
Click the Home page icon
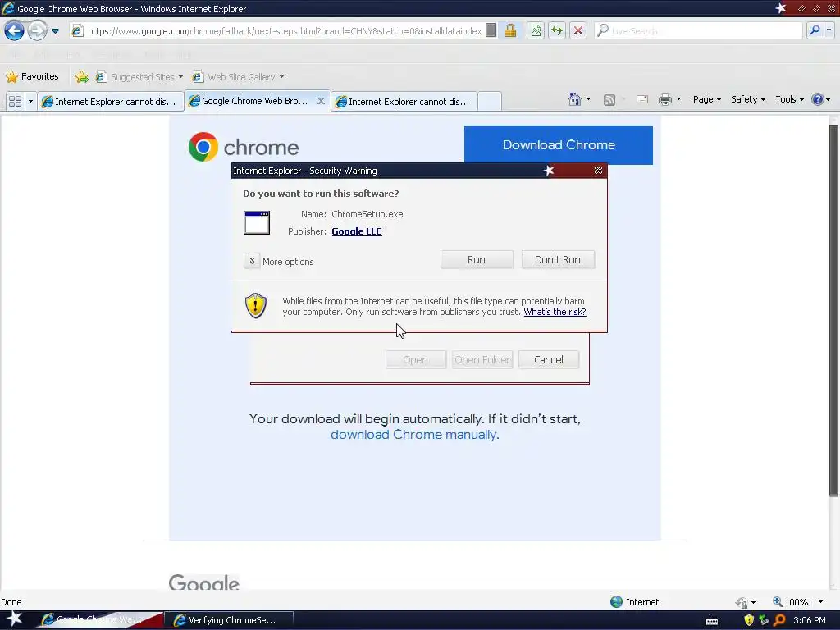pos(575,99)
